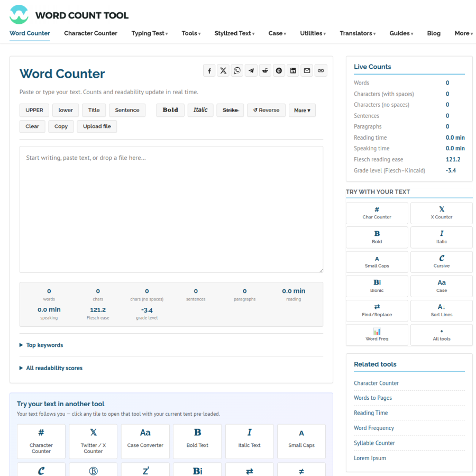Open the Blog page

pyautogui.click(x=434, y=33)
